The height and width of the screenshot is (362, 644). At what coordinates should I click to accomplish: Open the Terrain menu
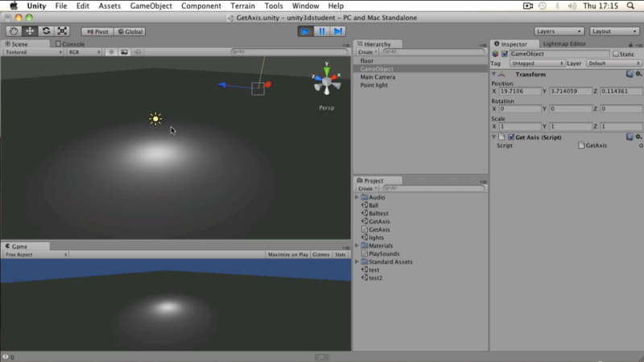click(243, 6)
